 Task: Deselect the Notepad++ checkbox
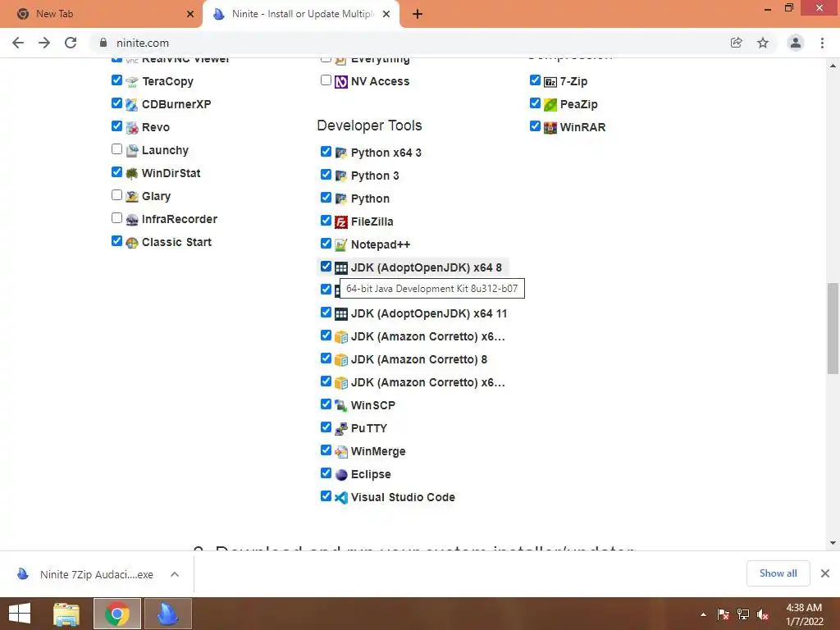click(x=326, y=244)
